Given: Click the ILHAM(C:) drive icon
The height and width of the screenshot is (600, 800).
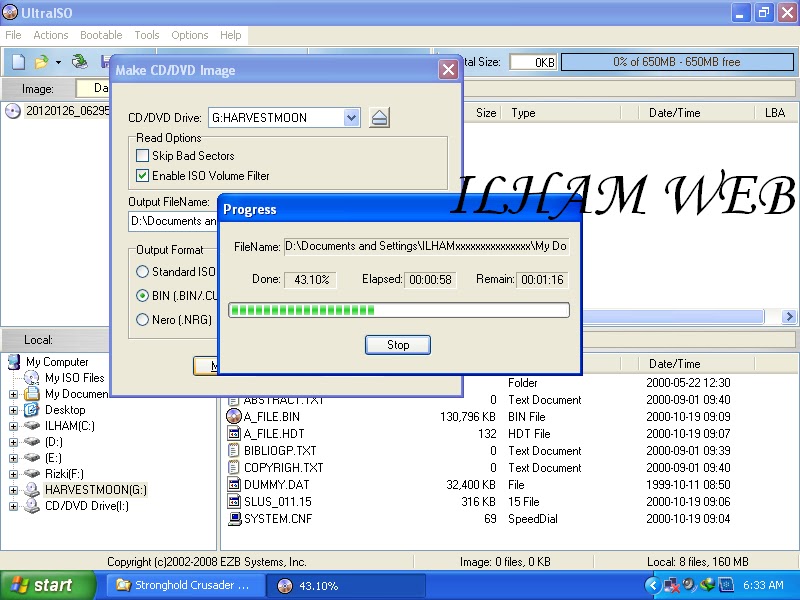Looking at the screenshot, I should coord(32,426).
